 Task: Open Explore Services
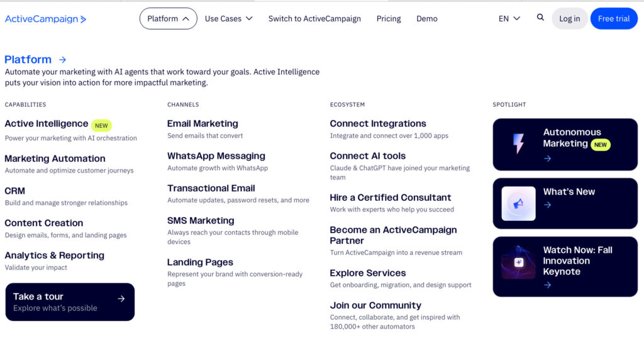368,273
